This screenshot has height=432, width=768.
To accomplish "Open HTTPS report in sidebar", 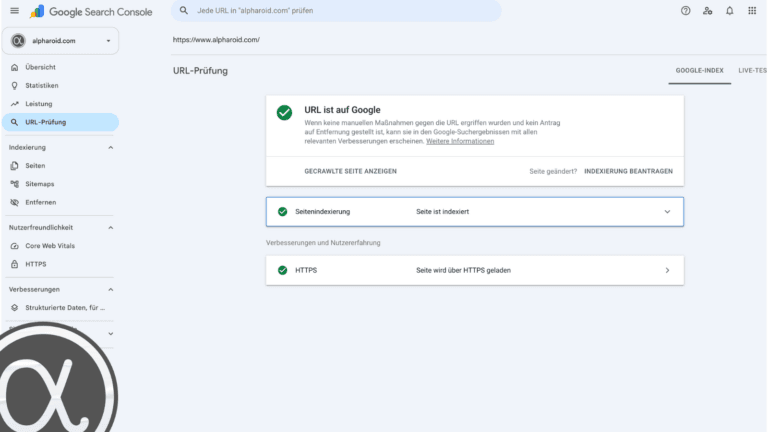I will pyautogui.click(x=60, y=264).
